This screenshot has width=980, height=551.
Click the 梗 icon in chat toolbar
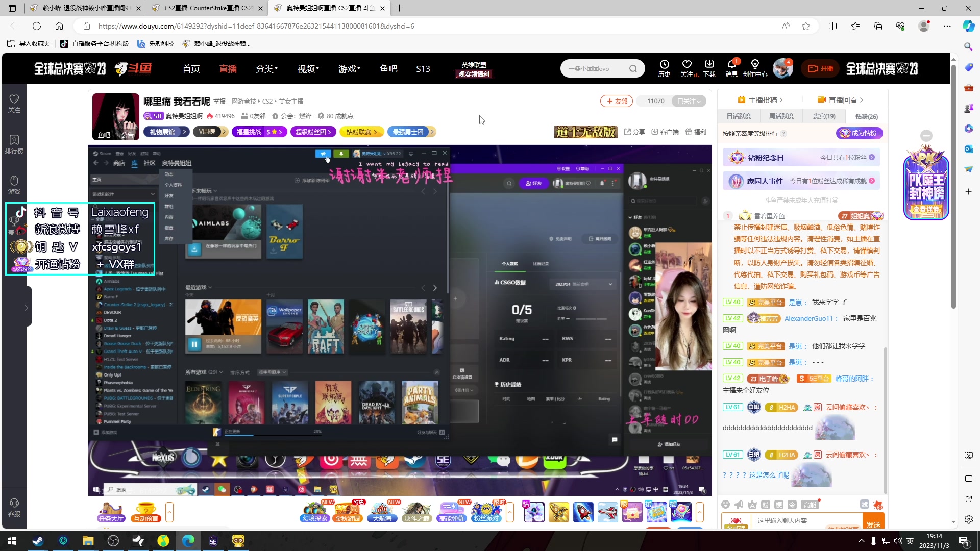[x=779, y=505]
